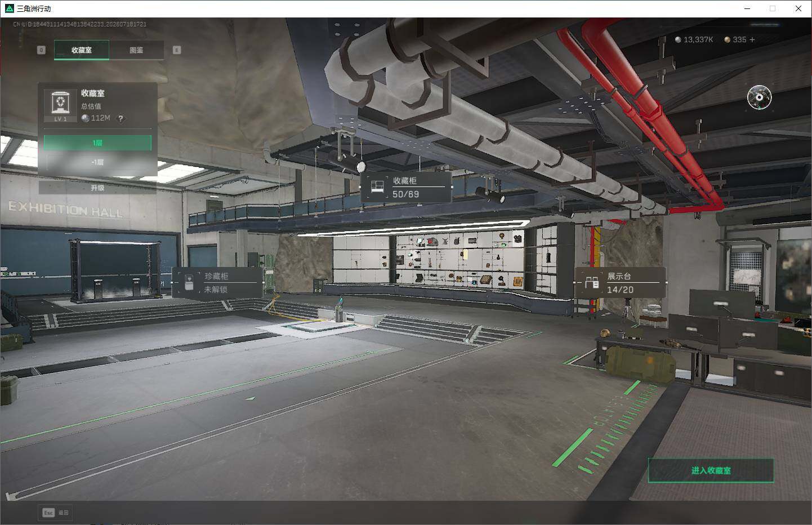Click the 收藏柜 cabinet icon

[376, 186]
